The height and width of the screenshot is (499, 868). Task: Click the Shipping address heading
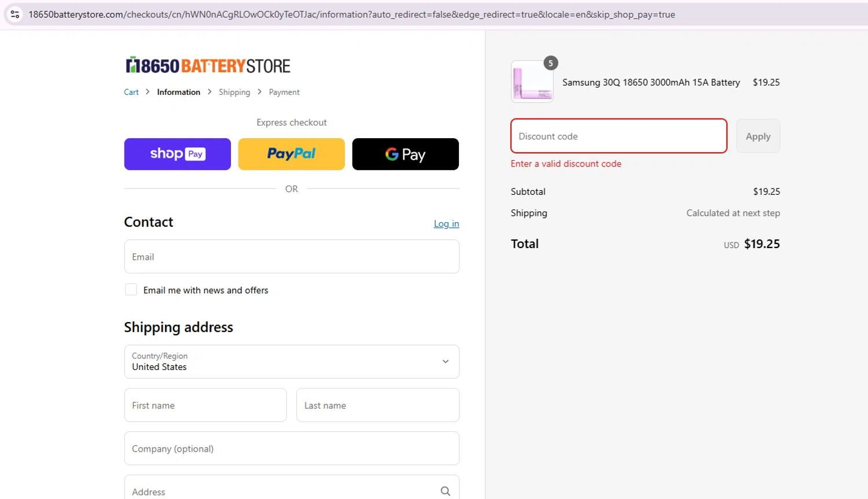pyautogui.click(x=179, y=327)
